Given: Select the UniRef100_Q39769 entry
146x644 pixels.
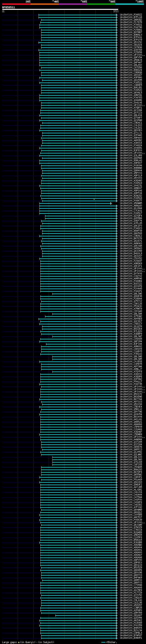Looking at the screenshot, I should pos(131,50).
